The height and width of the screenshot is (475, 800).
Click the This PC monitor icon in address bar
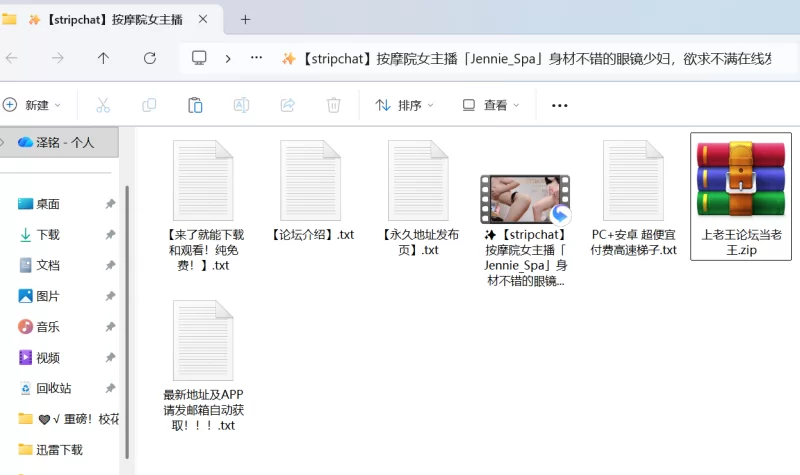(x=199, y=58)
